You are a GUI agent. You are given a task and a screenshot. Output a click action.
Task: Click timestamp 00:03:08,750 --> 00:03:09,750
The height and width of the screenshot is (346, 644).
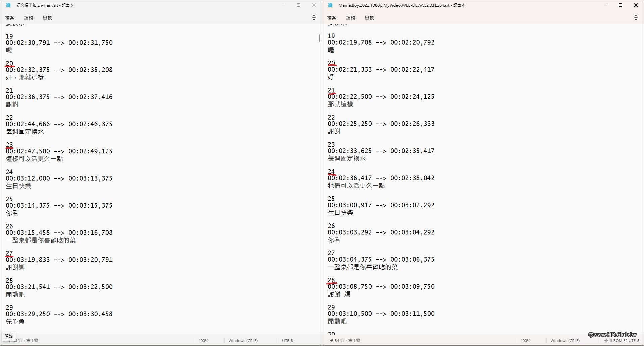(381, 287)
